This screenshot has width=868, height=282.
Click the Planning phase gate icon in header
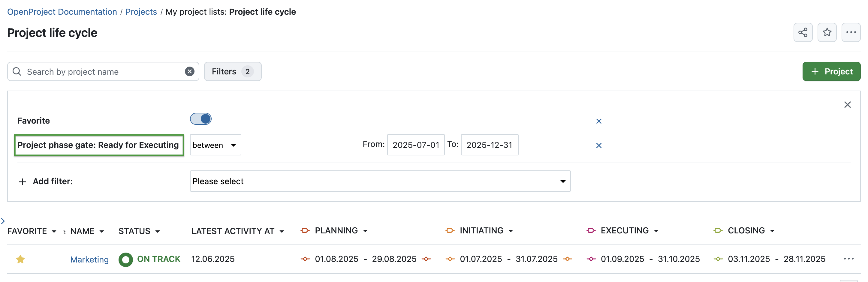click(x=305, y=230)
